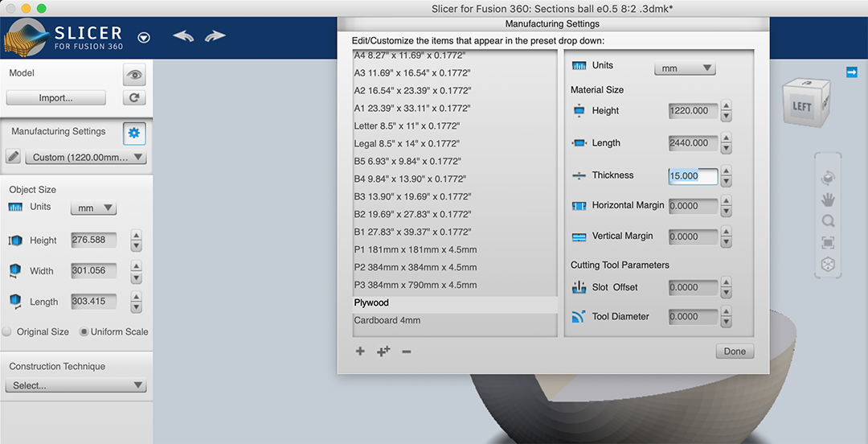The height and width of the screenshot is (444, 868).
Task: Adjust Object Size Width stepper
Action: 136,272
